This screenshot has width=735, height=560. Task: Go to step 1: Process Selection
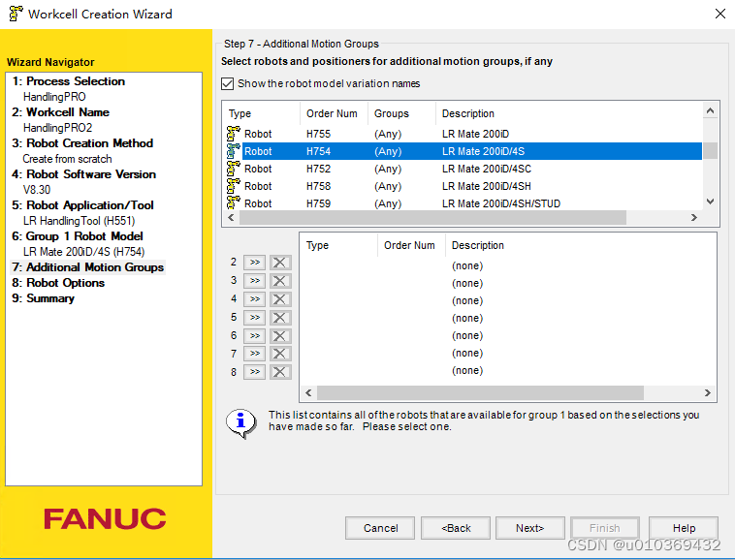(x=69, y=81)
